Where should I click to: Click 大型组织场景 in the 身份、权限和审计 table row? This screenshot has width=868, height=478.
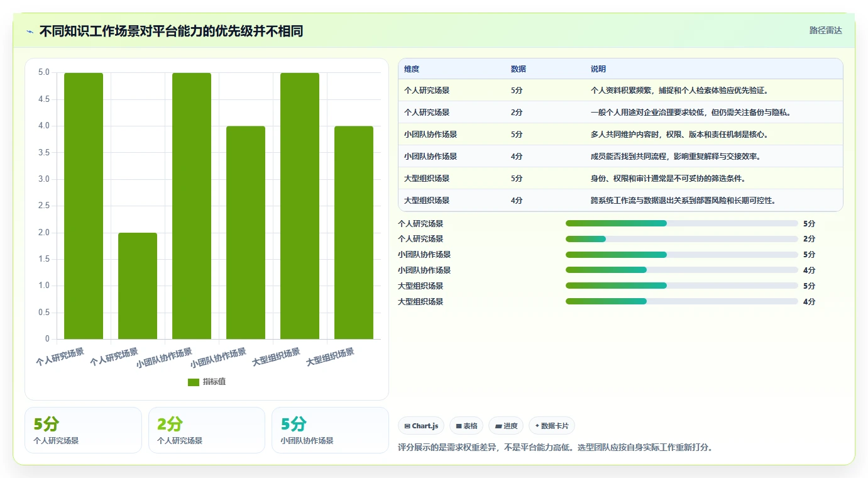(427, 179)
